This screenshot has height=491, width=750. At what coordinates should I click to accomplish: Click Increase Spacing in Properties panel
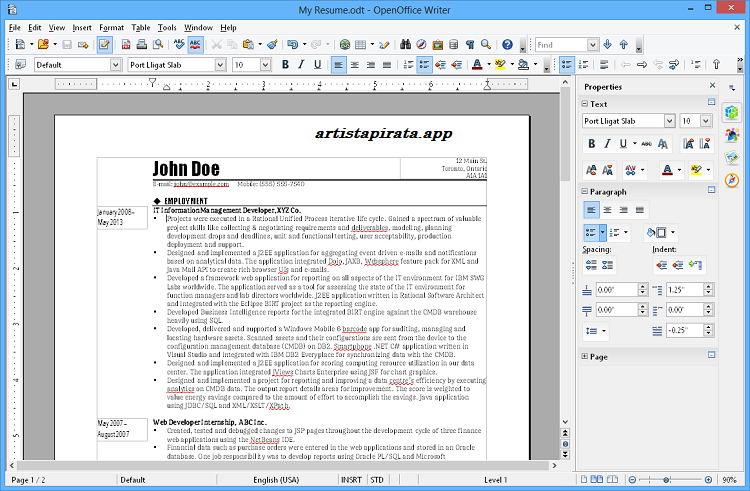coord(591,265)
